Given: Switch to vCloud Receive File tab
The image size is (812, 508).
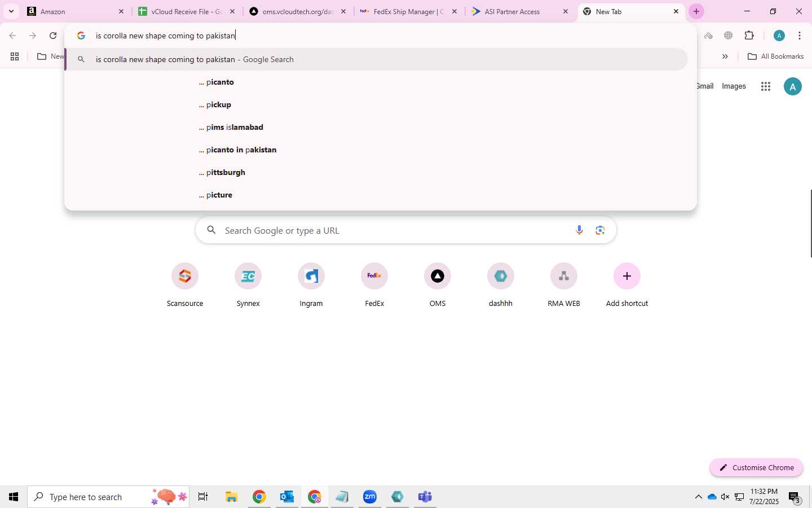Looking at the screenshot, I should pos(187,11).
